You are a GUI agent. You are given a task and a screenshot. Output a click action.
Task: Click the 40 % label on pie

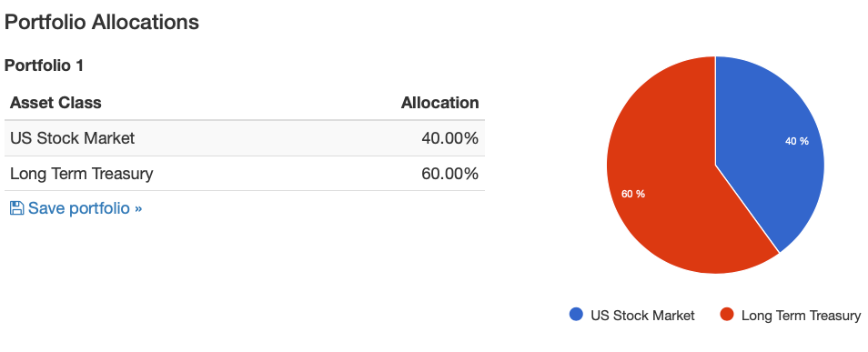coord(797,141)
